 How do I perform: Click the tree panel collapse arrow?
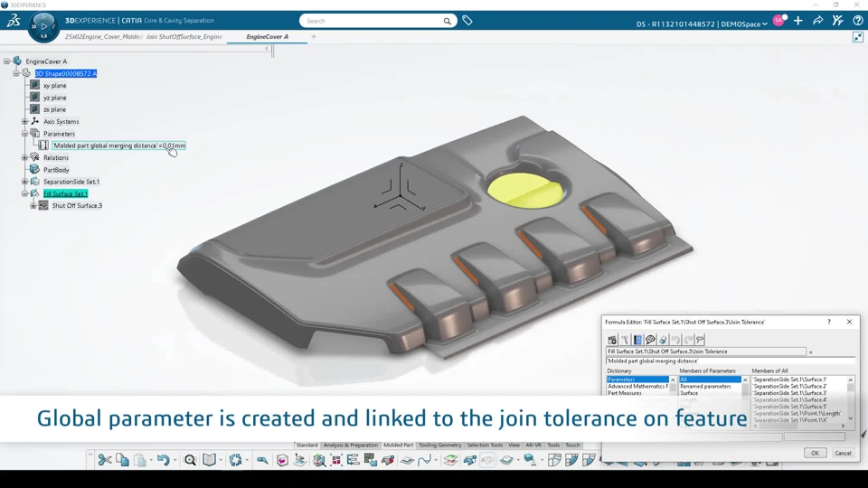click(x=267, y=49)
